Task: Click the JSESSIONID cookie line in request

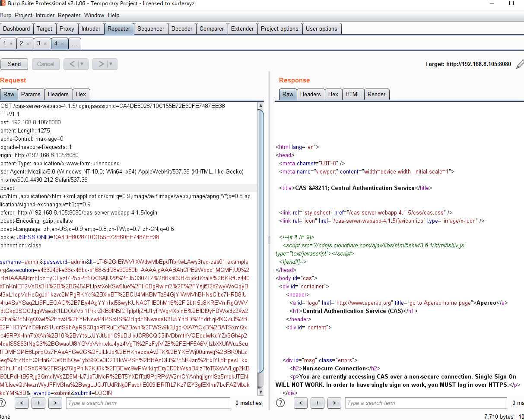Action: 79,237
